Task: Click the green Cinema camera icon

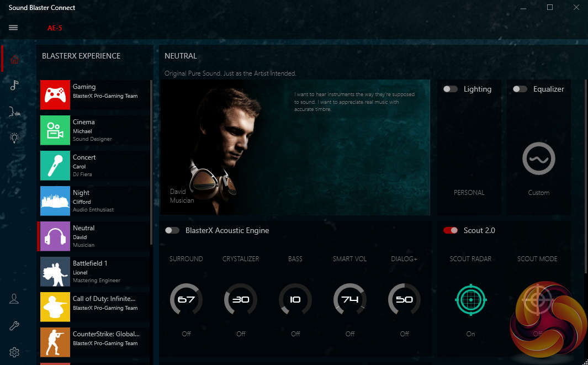Action: pos(55,130)
